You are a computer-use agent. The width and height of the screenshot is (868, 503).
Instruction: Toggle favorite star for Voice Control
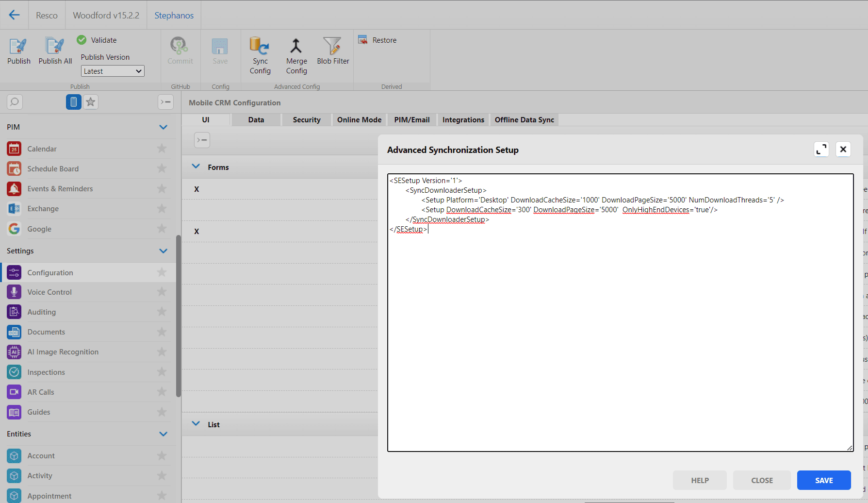[162, 292]
